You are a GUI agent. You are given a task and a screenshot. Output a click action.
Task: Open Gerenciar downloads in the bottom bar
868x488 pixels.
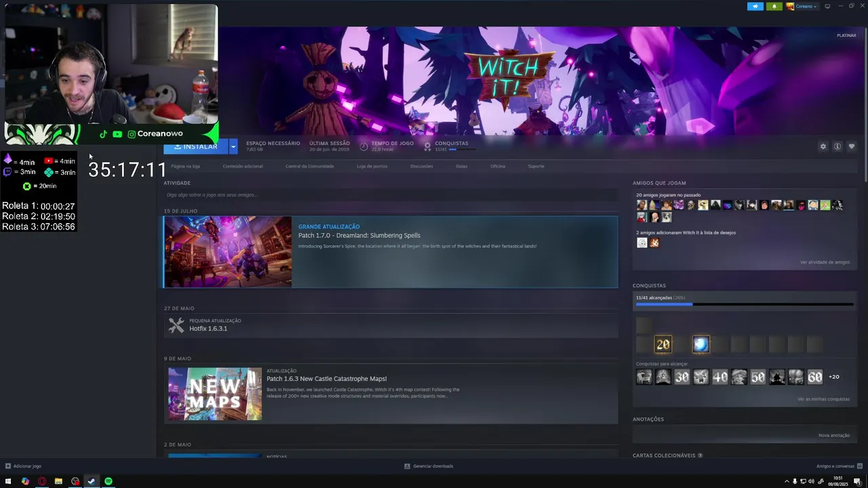(x=429, y=466)
